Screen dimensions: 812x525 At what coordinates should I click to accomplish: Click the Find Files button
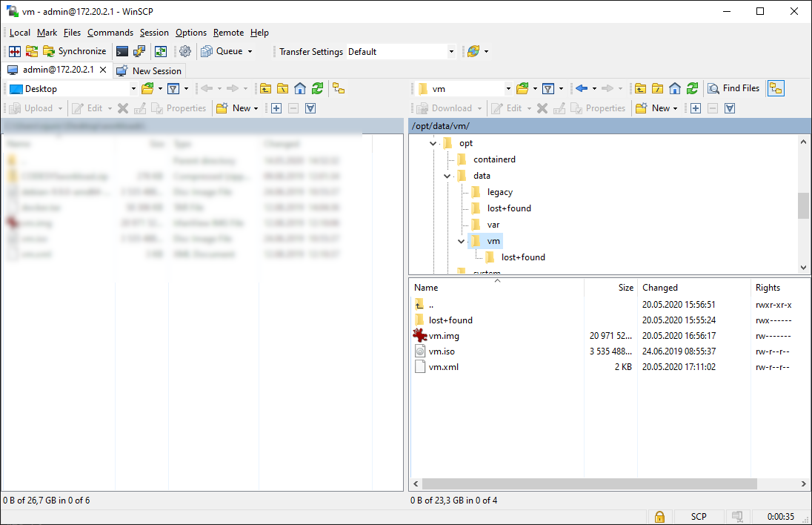[733, 88]
